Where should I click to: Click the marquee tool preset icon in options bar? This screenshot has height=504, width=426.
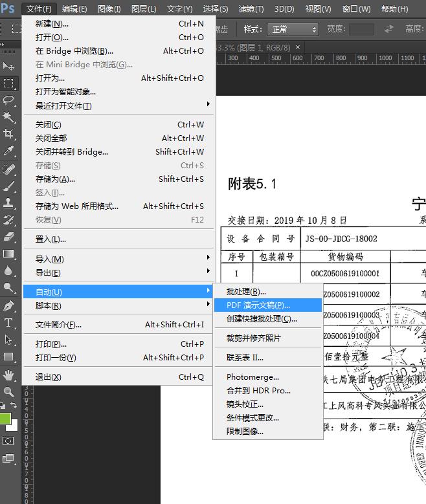point(16,29)
